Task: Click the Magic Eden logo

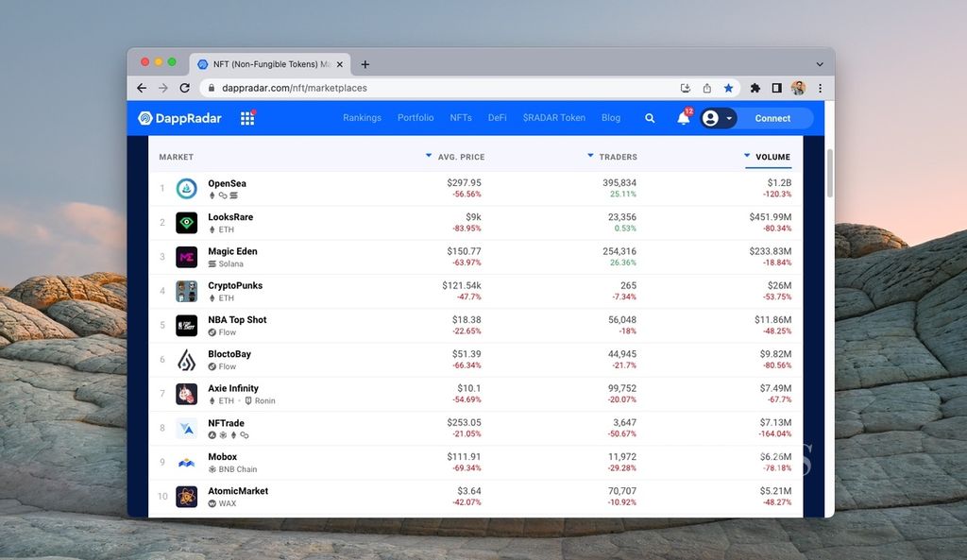Action: (x=186, y=257)
